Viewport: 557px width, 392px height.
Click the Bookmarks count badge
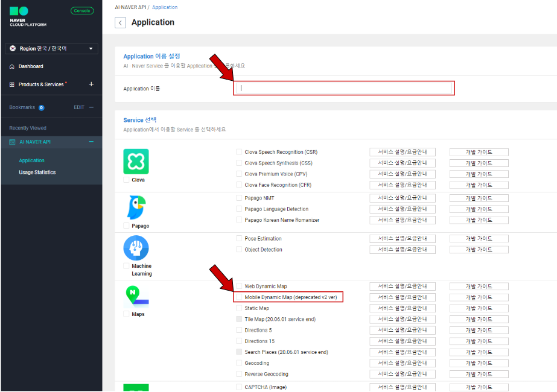pyautogui.click(x=42, y=107)
